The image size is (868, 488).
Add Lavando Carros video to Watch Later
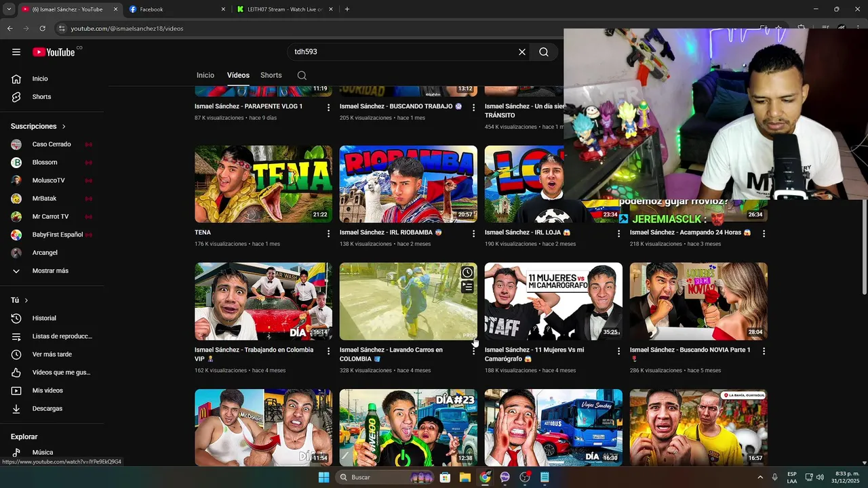pyautogui.click(x=467, y=272)
